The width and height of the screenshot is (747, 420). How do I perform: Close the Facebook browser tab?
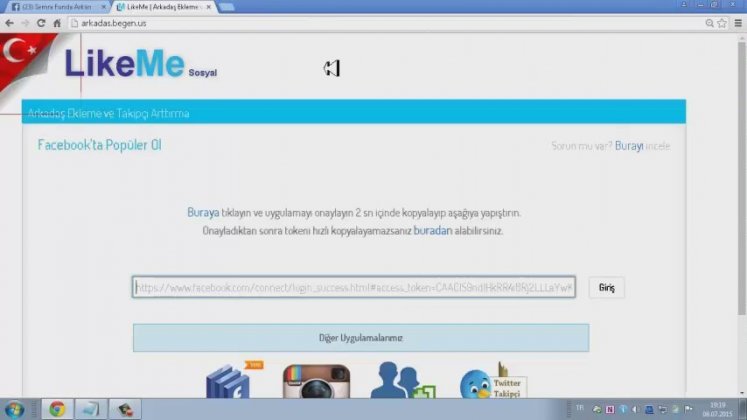[103, 7]
